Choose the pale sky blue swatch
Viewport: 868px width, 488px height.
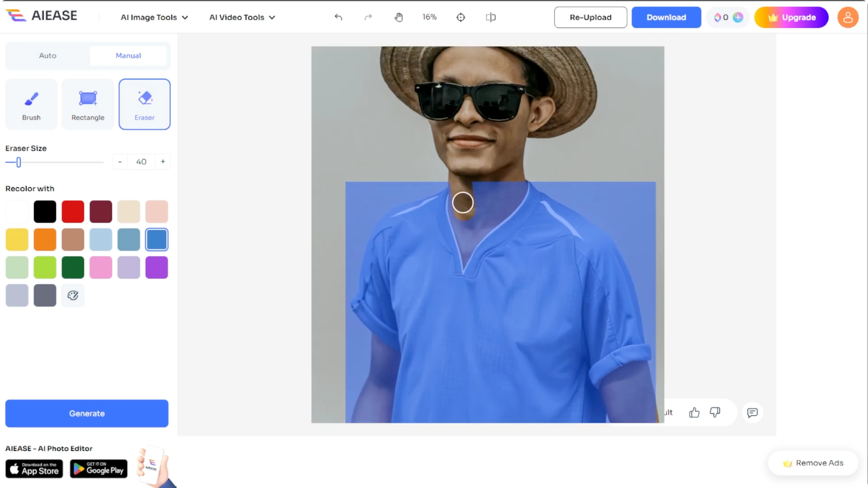[101, 240]
